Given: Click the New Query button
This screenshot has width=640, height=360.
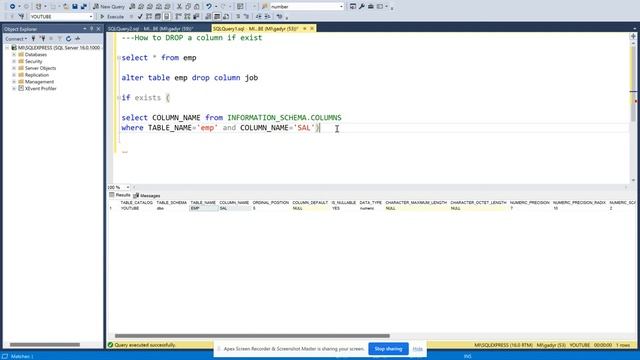Looking at the screenshot, I should 109,7.
